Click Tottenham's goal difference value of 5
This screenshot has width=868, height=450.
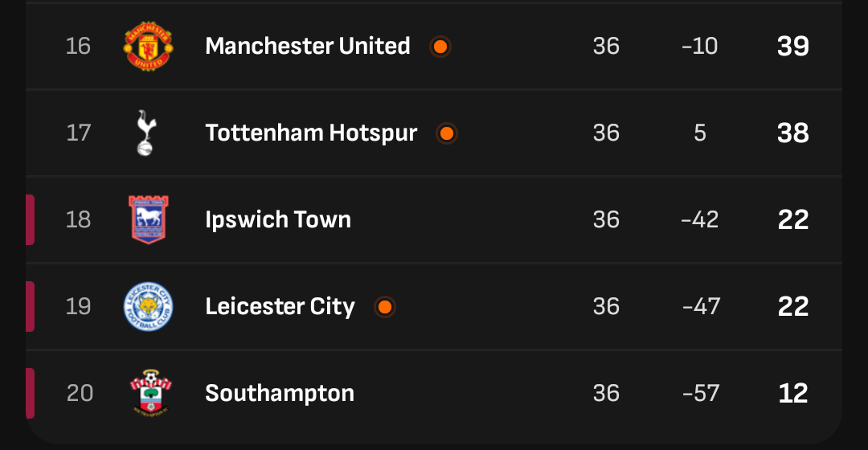pos(700,133)
